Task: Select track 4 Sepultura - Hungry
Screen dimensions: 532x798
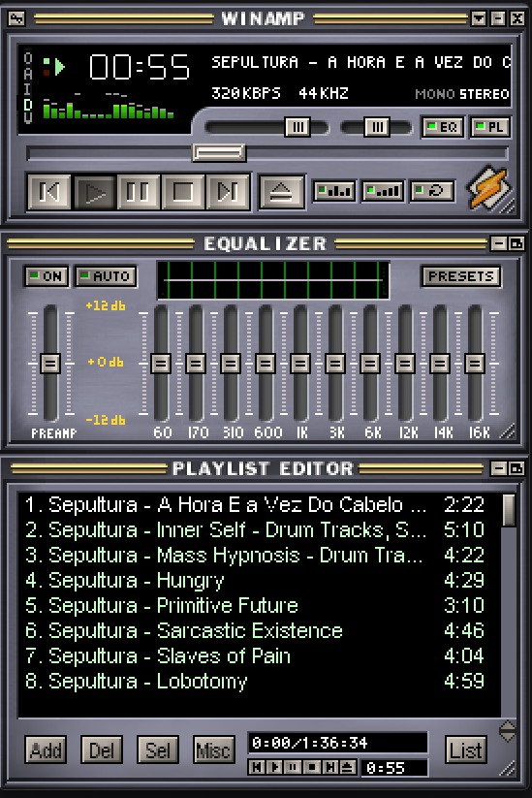Action: (x=260, y=580)
